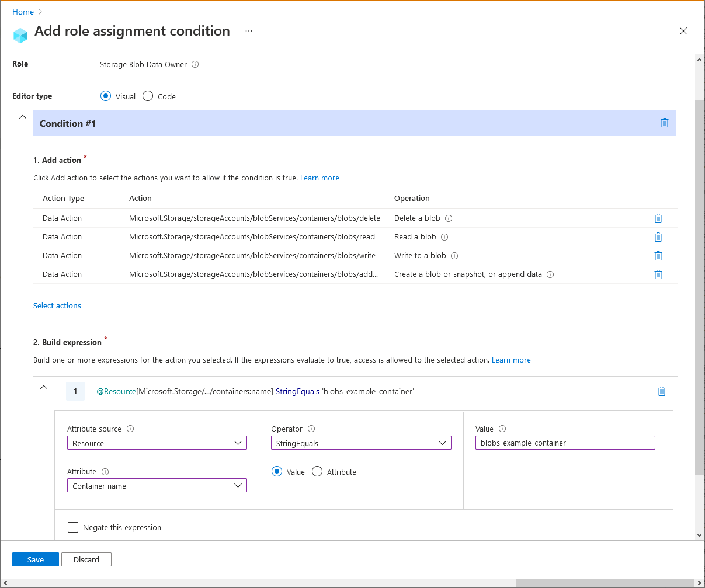Enable 'Negate this expression'
705x588 pixels.
tap(73, 527)
